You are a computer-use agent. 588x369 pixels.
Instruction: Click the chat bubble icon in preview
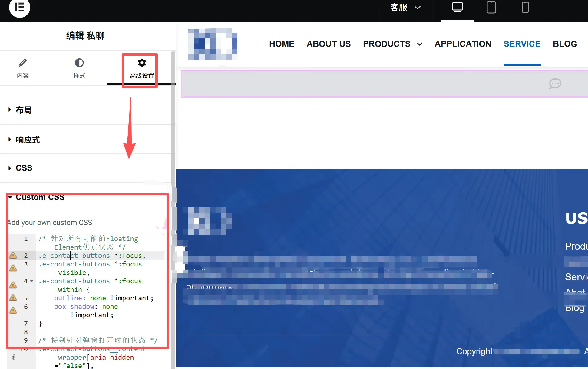pos(555,83)
